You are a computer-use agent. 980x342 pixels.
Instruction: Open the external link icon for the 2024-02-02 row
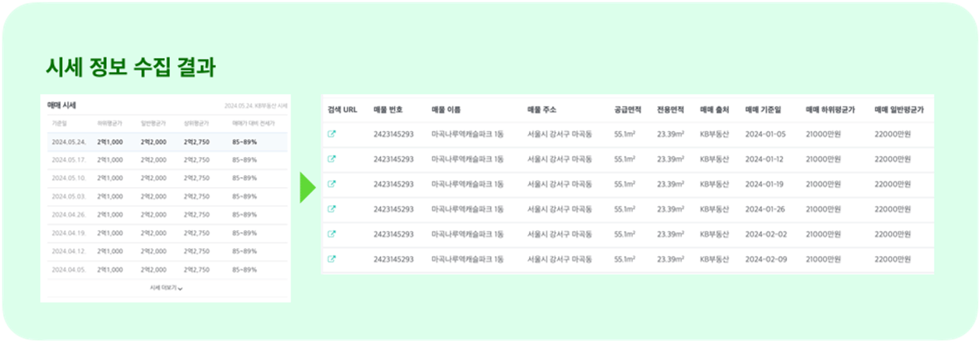[331, 234]
